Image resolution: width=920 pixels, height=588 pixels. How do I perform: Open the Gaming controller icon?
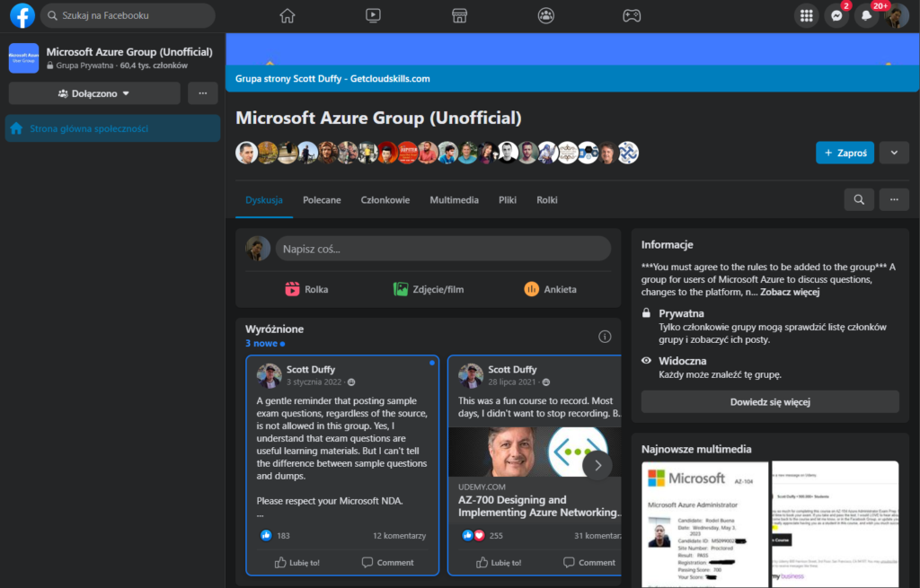(632, 16)
